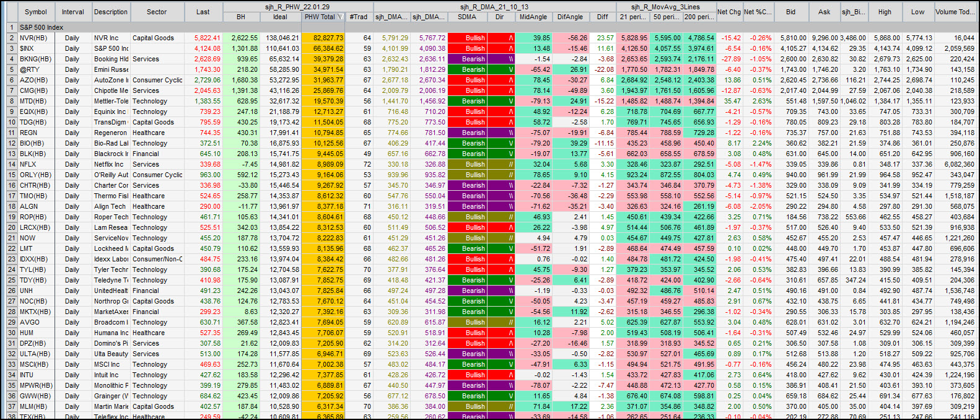Select row number 2 header

tap(11, 38)
